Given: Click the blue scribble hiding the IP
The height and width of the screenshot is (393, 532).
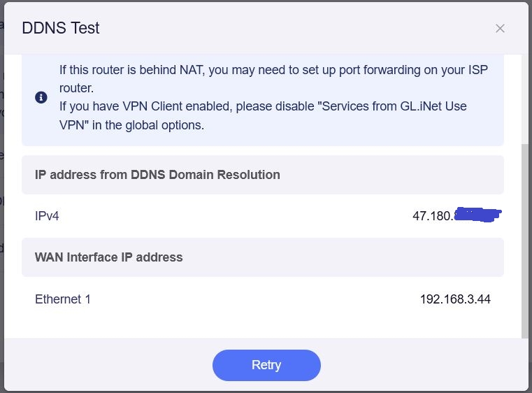Looking at the screenshot, I should coord(478,214).
